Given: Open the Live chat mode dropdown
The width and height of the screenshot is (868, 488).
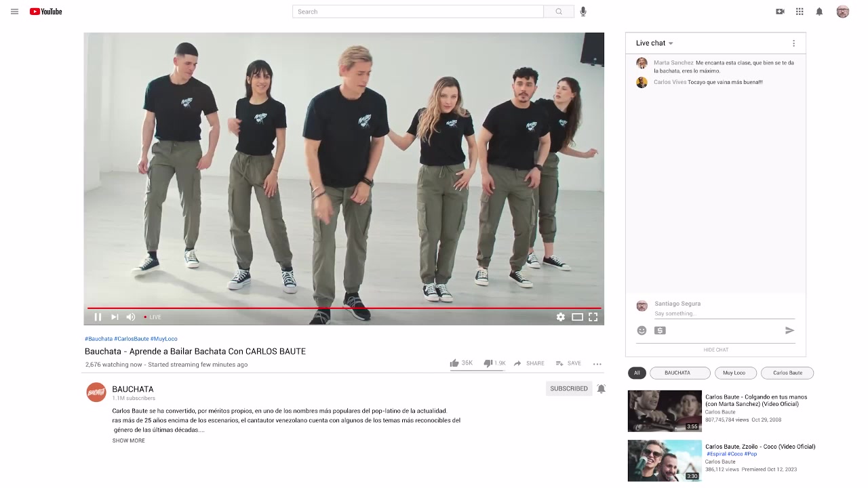Looking at the screenshot, I should pyautogui.click(x=654, y=43).
